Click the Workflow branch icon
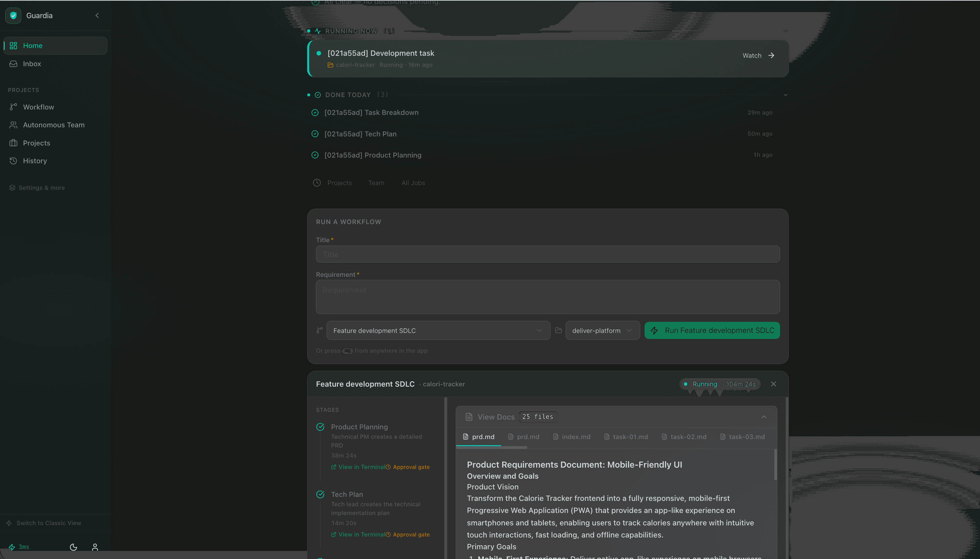This screenshot has width=980, height=559. (13, 107)
